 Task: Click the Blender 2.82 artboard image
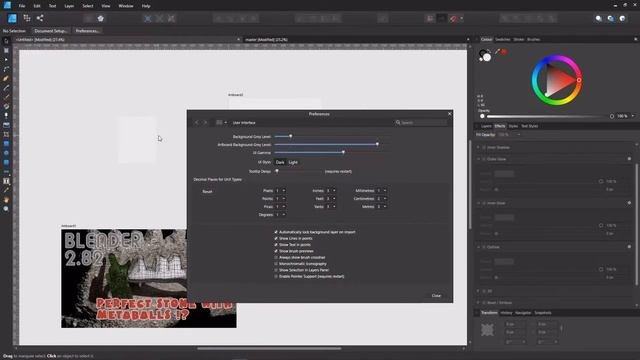coord(149,278)
